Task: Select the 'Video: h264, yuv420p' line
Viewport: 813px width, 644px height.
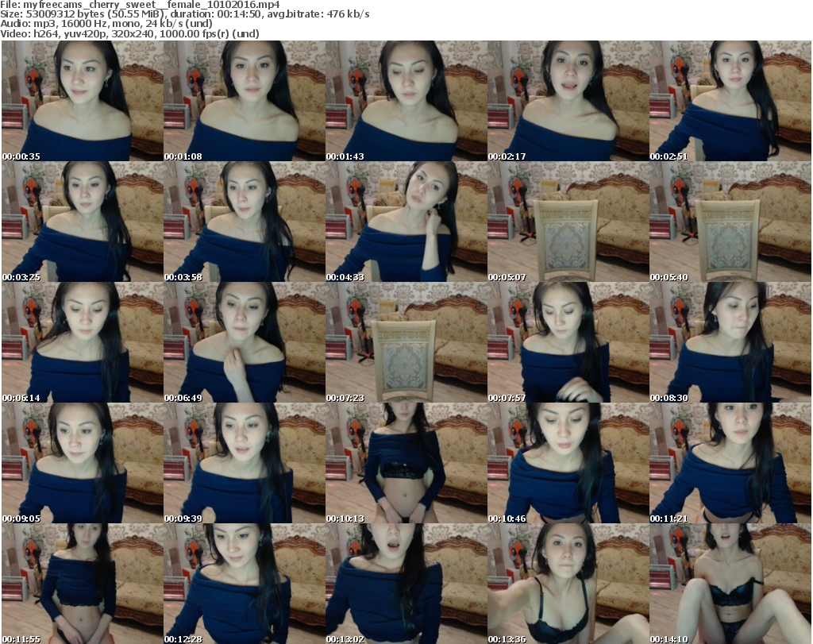Action: tap(129, 33)
